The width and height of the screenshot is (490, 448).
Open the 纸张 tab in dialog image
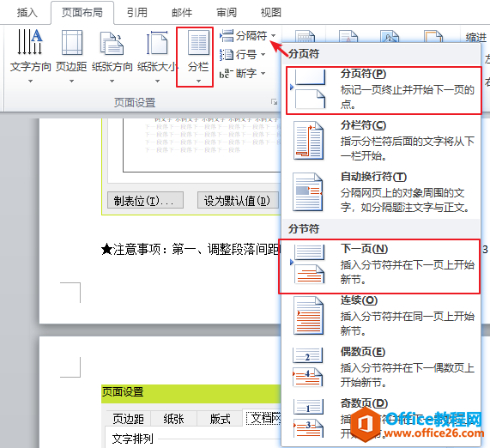click(x=173, y=419)
